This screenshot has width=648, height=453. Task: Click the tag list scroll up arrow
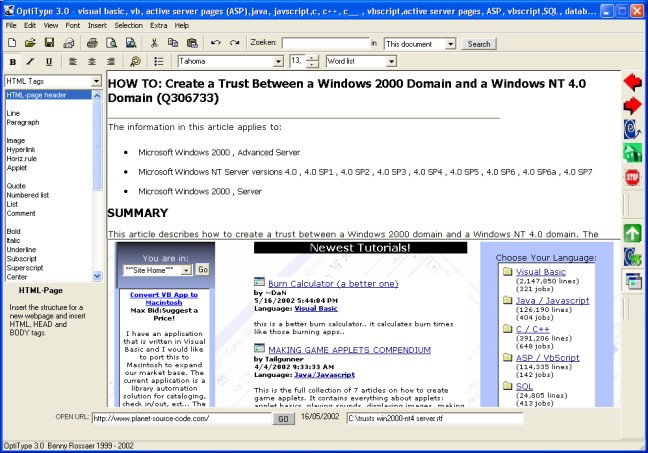pos(97,95)
